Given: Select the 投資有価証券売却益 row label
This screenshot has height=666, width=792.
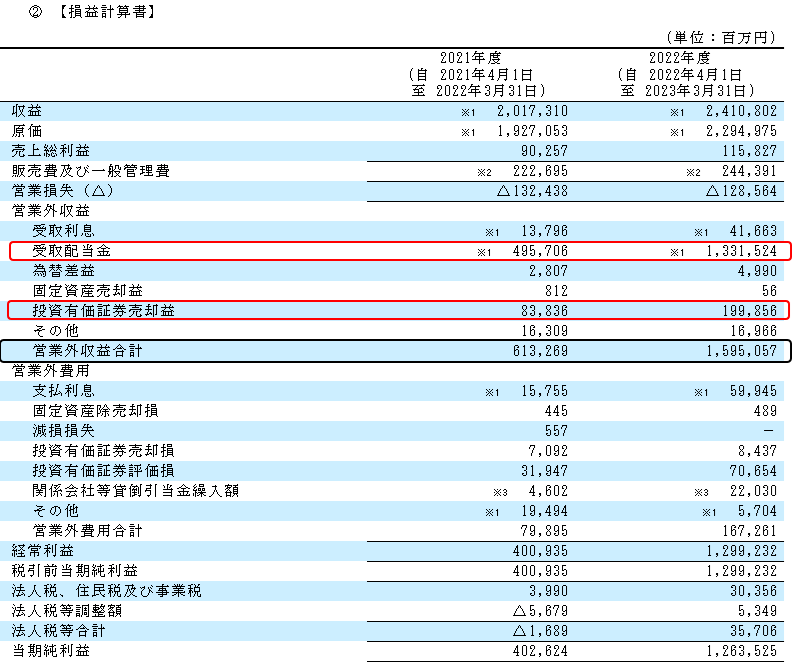Looking at the screenshot, I should 104,311.
